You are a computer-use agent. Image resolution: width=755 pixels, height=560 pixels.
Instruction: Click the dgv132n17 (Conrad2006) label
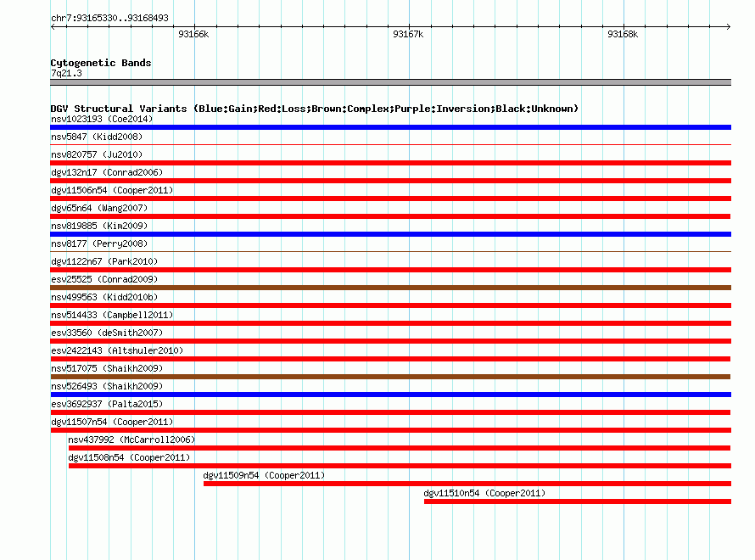click(107, 172)
